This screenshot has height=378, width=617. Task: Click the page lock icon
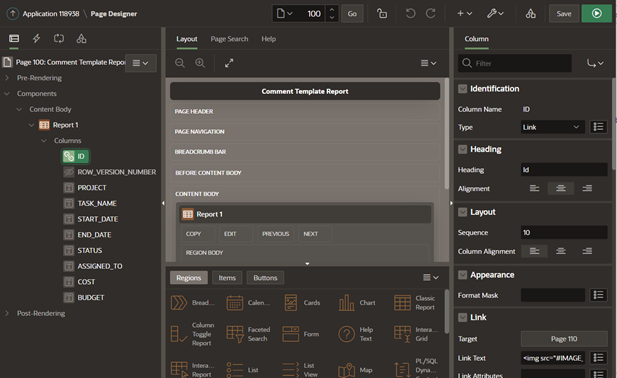point(381,13)
